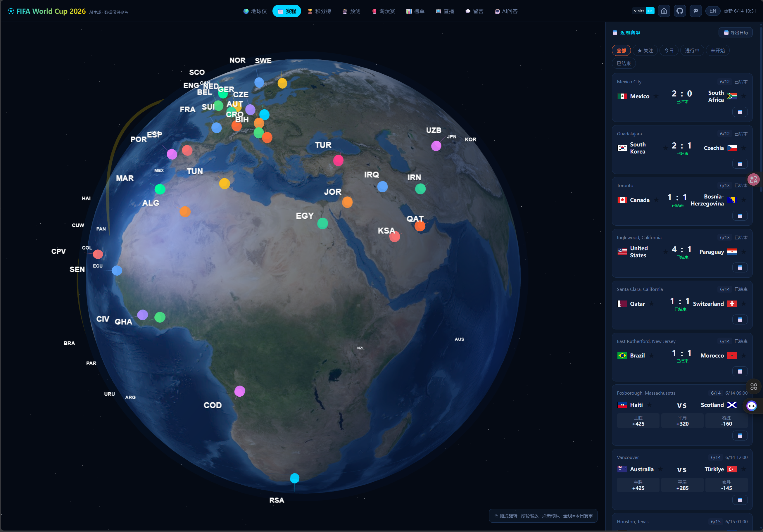The width and height of the screenshot is (763, 532).
Task: Click the Mexico City venue label
Action: [629, 82]
